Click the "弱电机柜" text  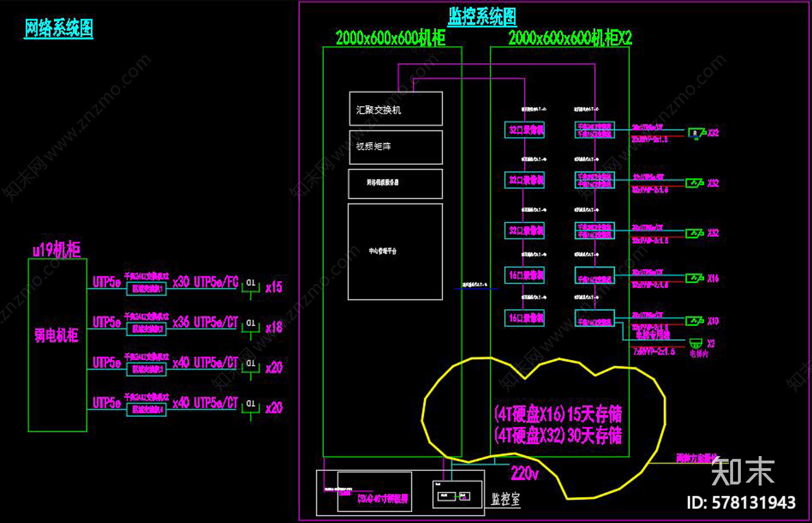[x=56, y=335]
